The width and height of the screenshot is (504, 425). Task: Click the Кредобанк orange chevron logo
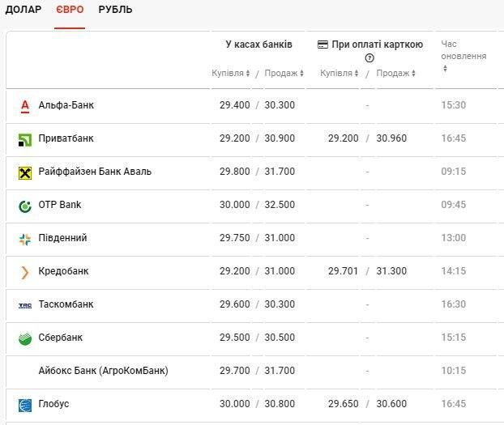tap(24, 272)
